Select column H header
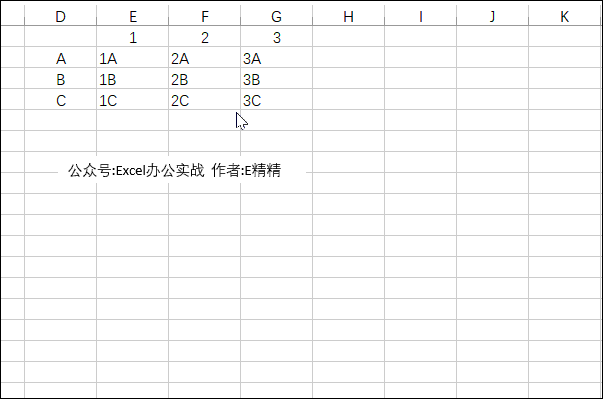This screenshot has width=603, height=399. [348, 16]
